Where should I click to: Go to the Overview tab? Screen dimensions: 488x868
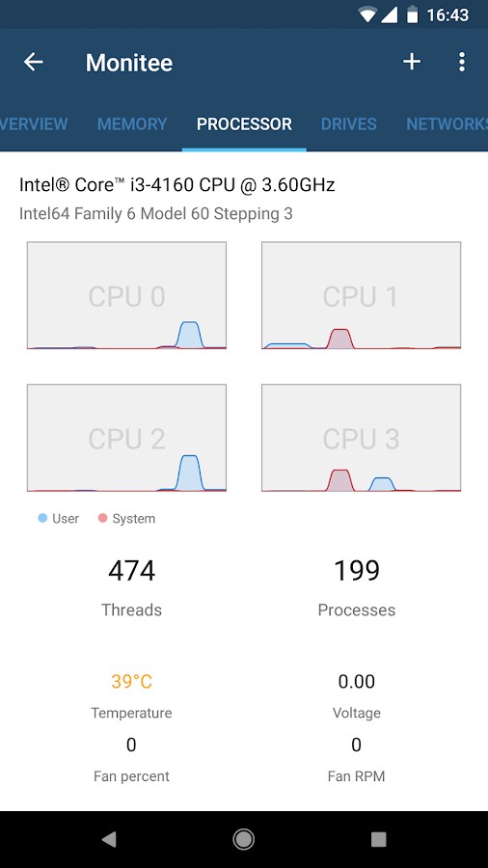[x=34, y=123]
